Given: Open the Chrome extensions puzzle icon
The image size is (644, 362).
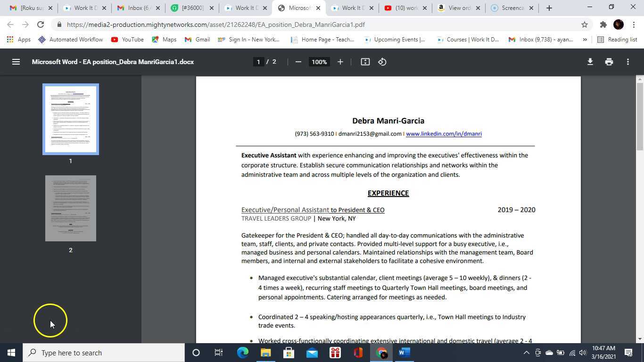Looking at the screenshot, I should [x=603, y=24].
